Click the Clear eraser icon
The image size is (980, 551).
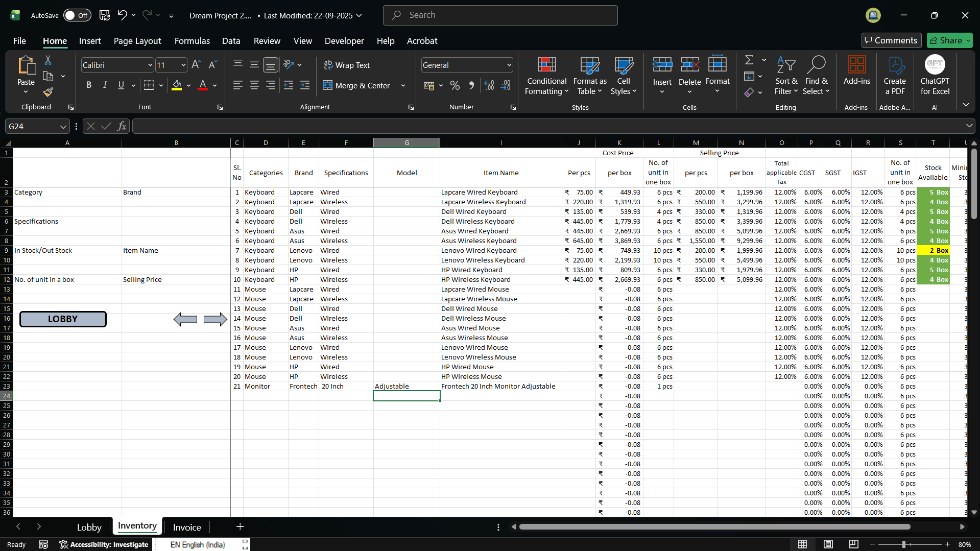749,92
